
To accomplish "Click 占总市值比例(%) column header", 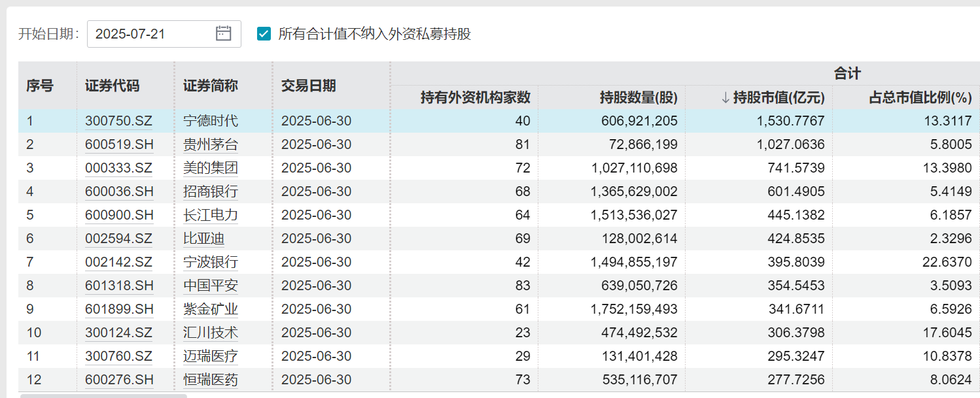I will tap(920, 98).
